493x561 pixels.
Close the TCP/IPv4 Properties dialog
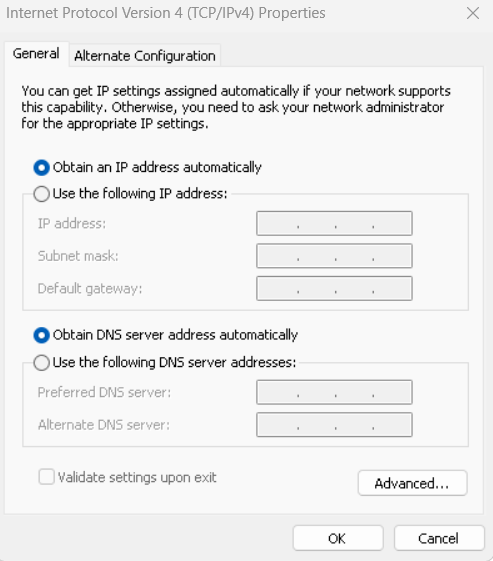[473, 13]
